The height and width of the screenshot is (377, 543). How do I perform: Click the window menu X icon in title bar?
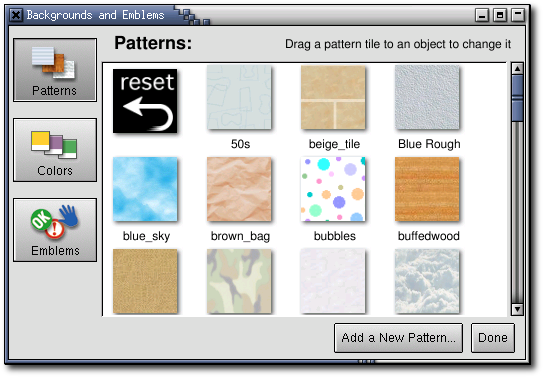point(16,15)
